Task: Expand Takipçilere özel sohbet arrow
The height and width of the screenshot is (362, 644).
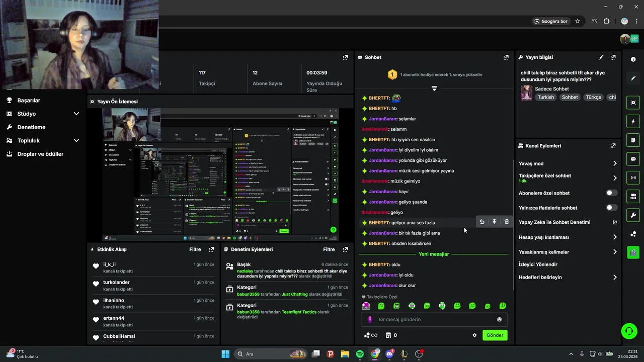Action: coord(614,178)
